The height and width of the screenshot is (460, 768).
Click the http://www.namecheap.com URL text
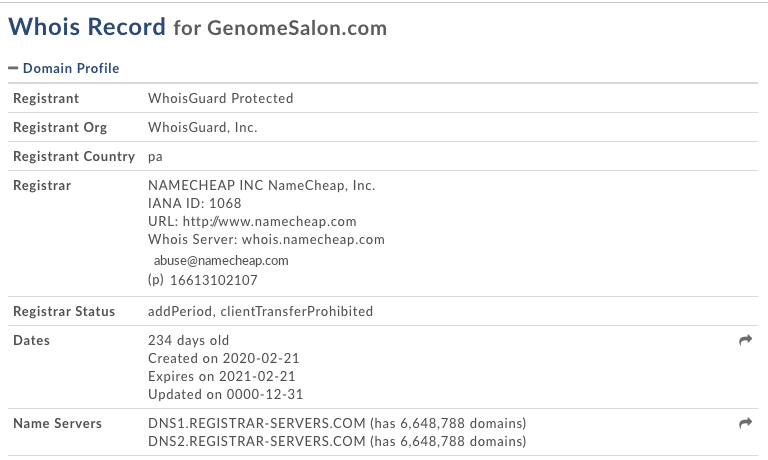[269, 221]
